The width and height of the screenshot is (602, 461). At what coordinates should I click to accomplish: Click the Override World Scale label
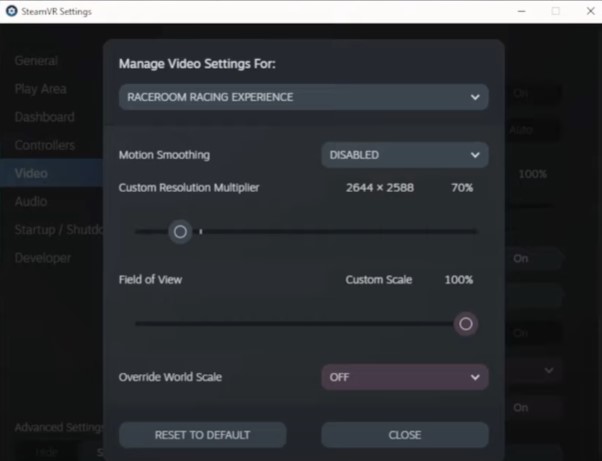170,377
